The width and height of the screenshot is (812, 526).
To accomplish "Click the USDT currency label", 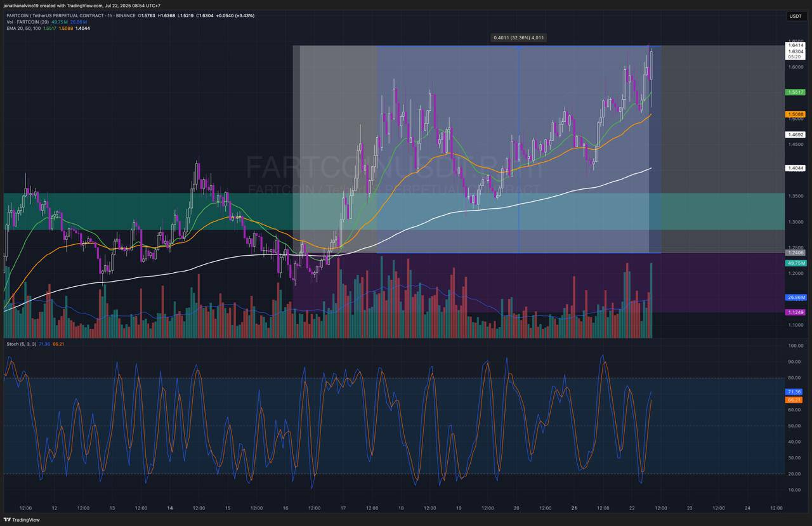I will (x=795, y=16).
